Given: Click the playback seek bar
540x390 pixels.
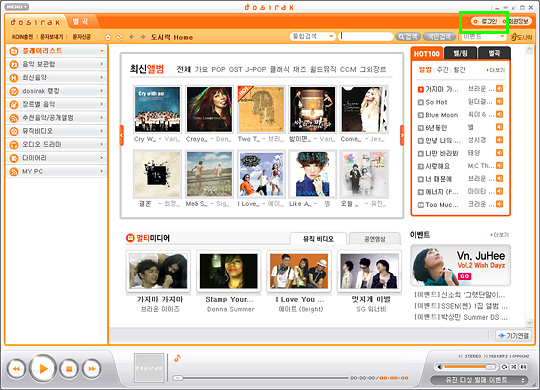Looking at the screenshot, I should tap(261, 378).
